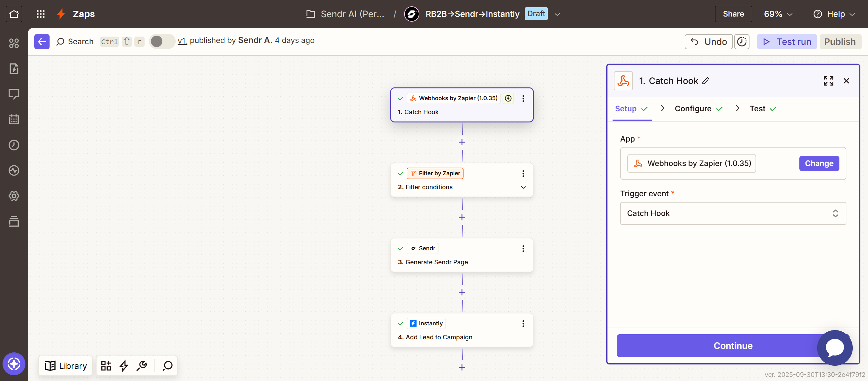This screenshot has height=381, width=868.
Task: Open three-dot menu on Sendr step
Action: click(x=523, y=248)
